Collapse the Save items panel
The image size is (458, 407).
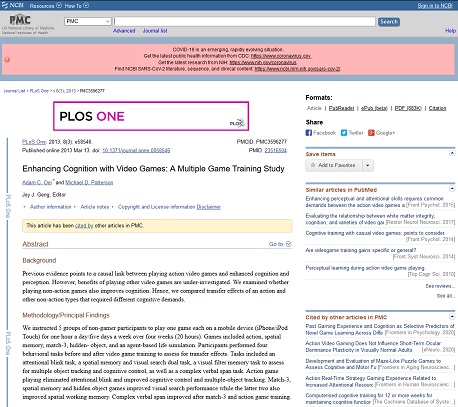click(452, 153)
